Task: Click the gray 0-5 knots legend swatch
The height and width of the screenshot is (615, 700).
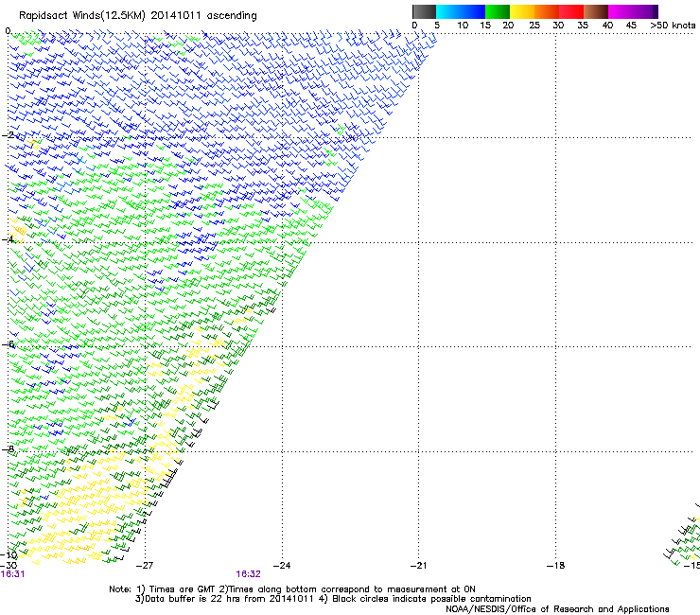Action: [424, 11]
